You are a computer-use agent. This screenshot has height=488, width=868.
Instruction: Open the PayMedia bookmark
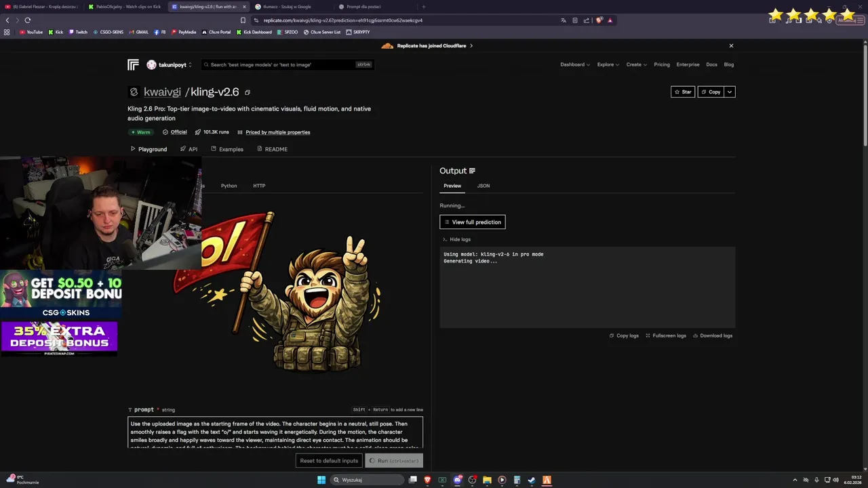[x=184, y=32]
